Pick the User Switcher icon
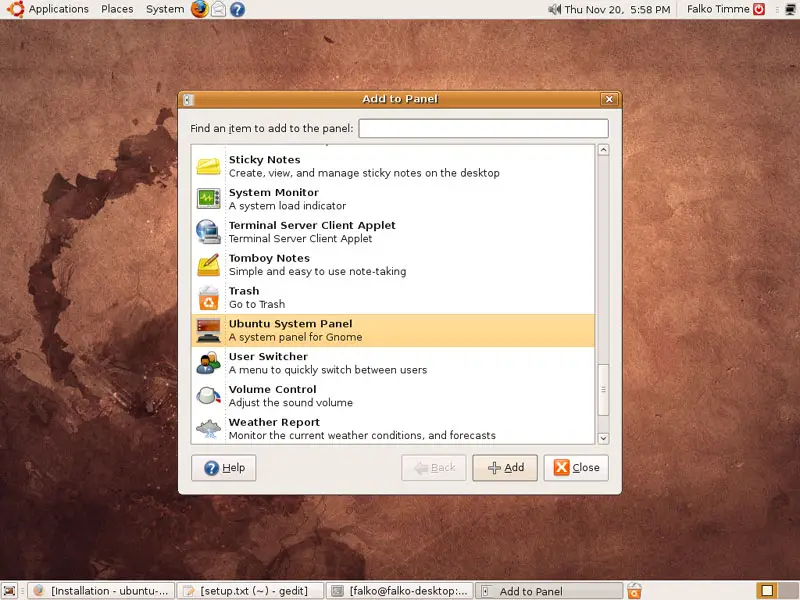This screenshot has height=600, width=800. click(x=208, y=363)
